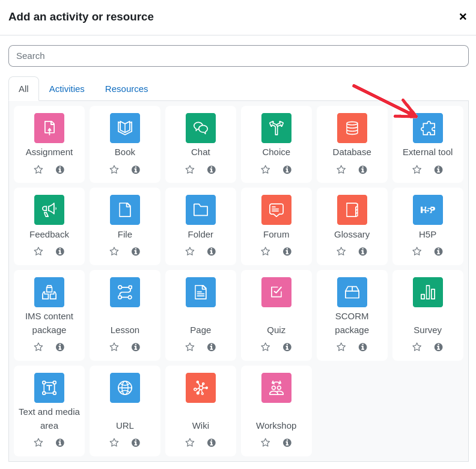The height and width of the screenshot is (469, 476).
Task: Add the URL resource globe icon
Action: [125, 388]
